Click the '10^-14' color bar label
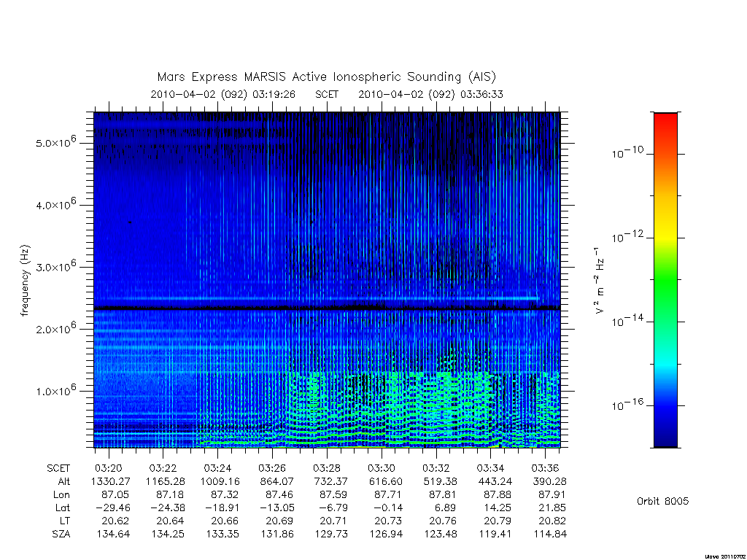This screenshot has height=560, width=747. 627,321
